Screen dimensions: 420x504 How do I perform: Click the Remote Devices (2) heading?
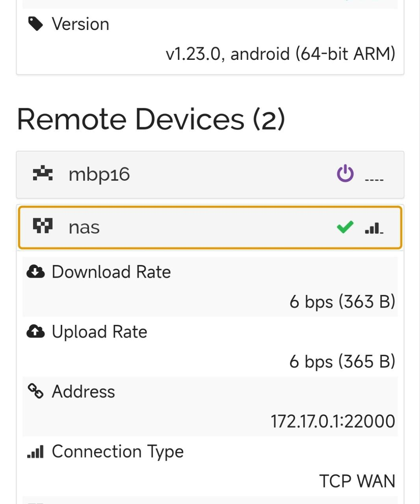[x=152, y=119]
